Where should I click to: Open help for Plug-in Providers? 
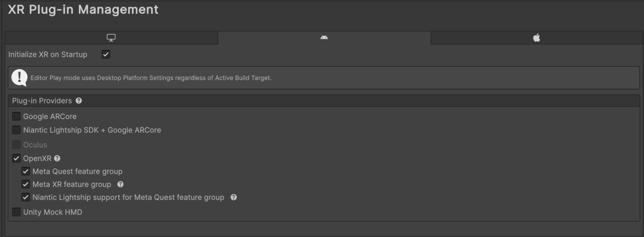tap(78, 101)
